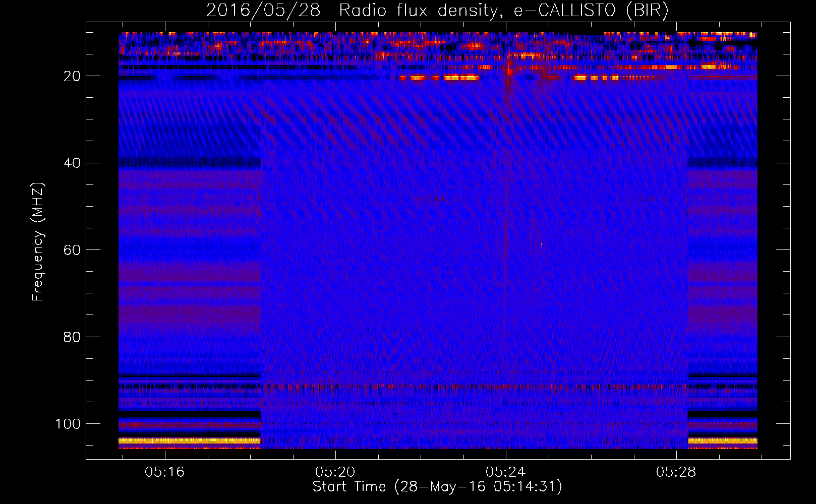This screenshot has width=816, height=504.
Task: Click the '40' frequency tick label
Action: pyautogui.click(x=72, y=163)
